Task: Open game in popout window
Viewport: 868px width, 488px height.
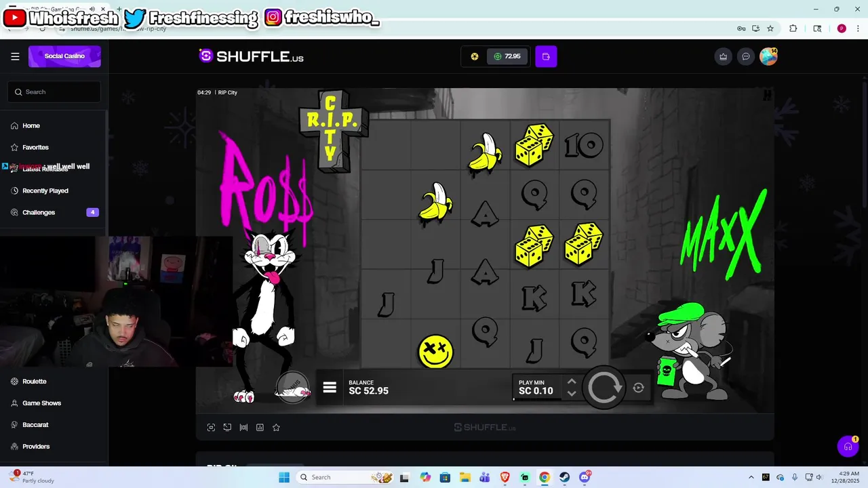Action: (x=227, y=428)
